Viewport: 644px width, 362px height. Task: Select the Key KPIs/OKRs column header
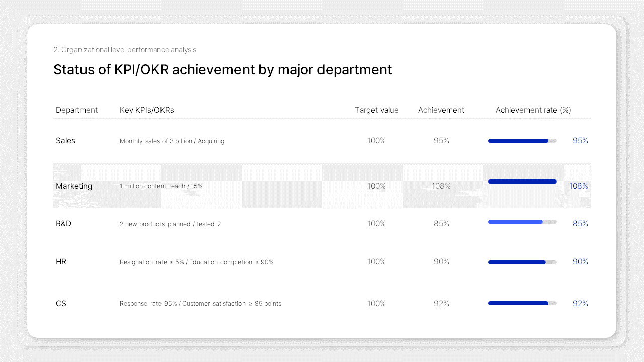coord(146,110)
